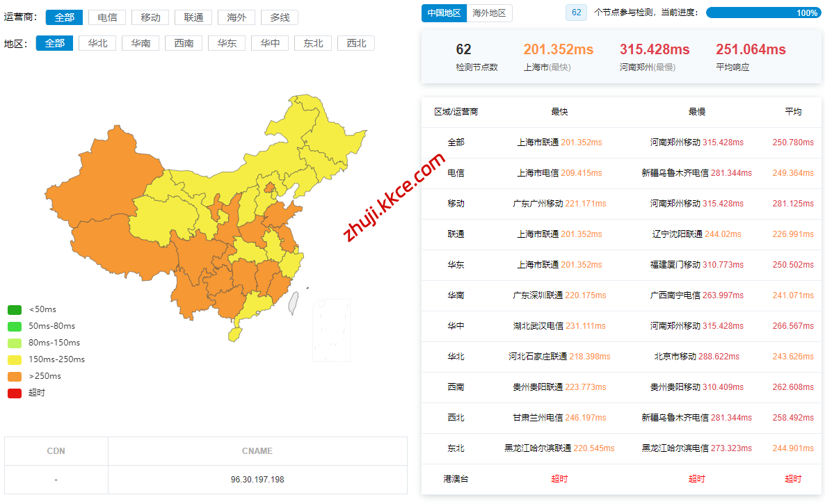This screenshot has height=504, width=825.
Task: Choose the 华东 region filter
Action: coord(227,43)
